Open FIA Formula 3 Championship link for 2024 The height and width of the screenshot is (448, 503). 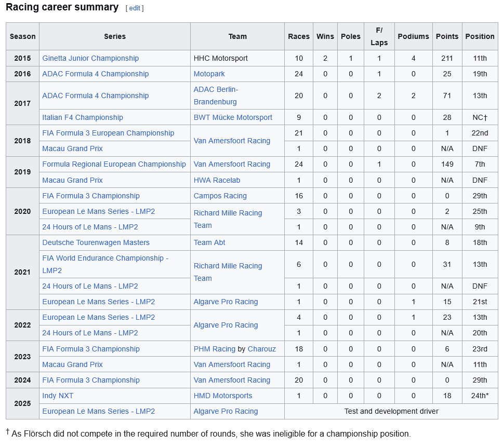tap(91, 381)
